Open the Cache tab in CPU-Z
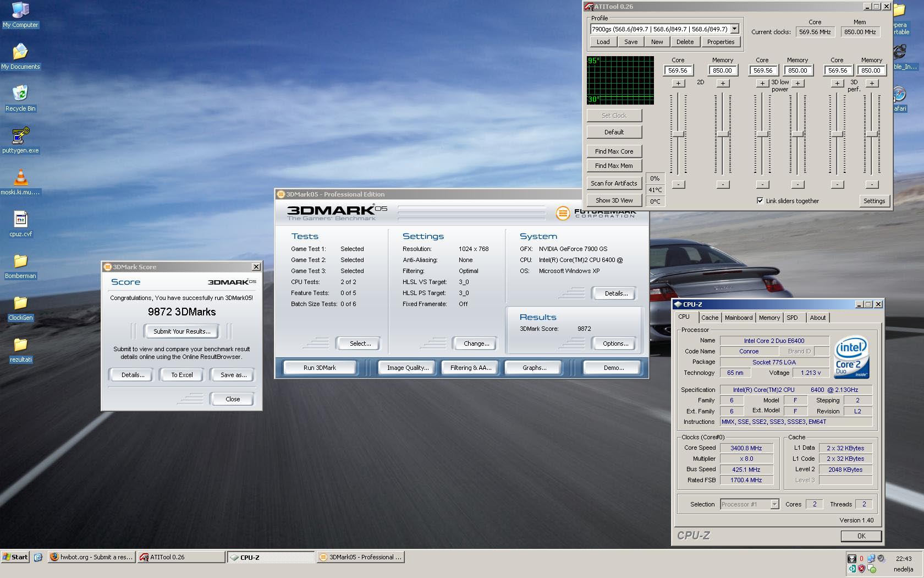 (710, 318)
